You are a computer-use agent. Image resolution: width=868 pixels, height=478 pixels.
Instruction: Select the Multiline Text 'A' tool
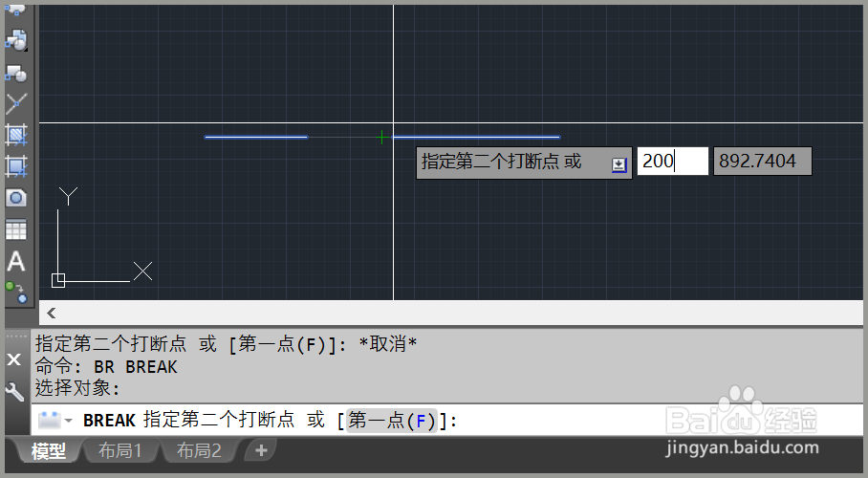[16, 261]
